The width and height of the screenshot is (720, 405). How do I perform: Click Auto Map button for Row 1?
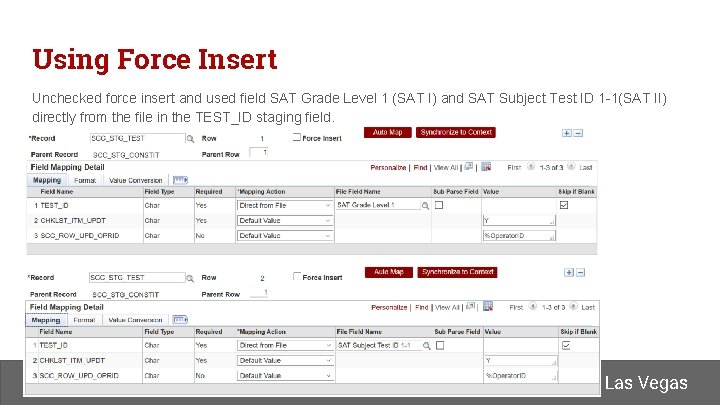388,133
